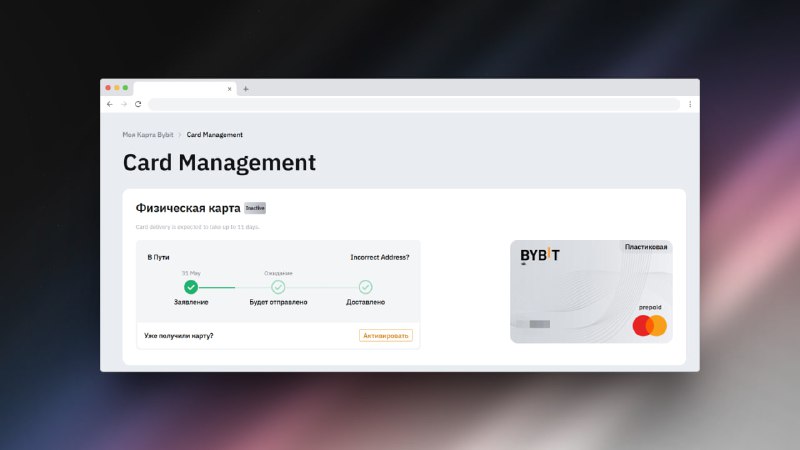800x450 pixels.
Task: Select the open browser tab
Action: [x=185, y=89]
